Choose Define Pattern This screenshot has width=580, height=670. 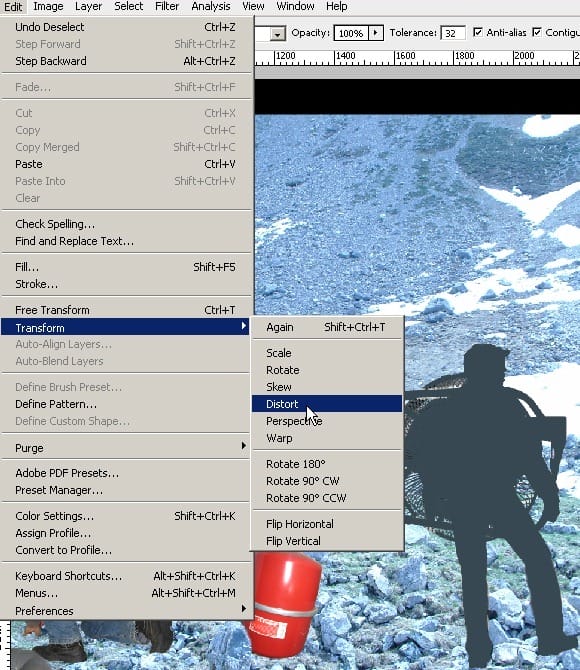click(125, 404)
